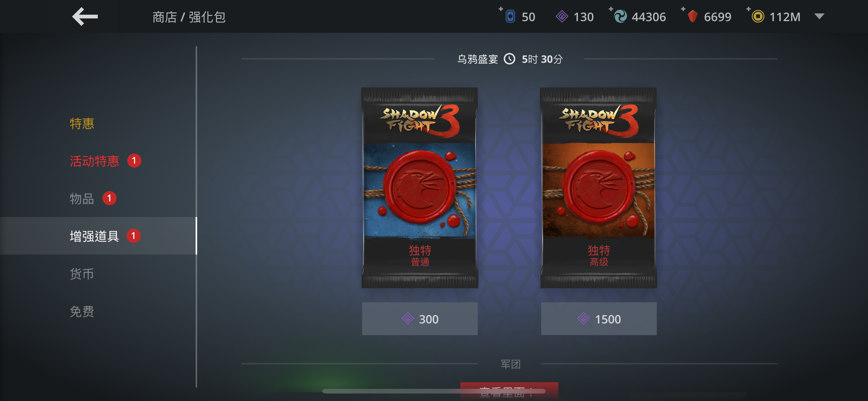The height and width of the screenshot is (401, 868).
Task: Tap the red gem currency icon
Action: (x=692, y=17)
